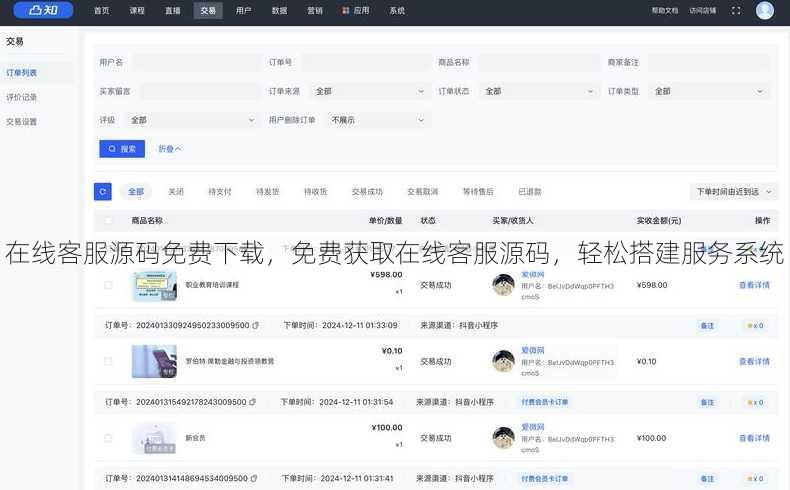The height and width of the screenshot is (490, 790).
Task: Switch to the 交易取消 order tab
Action: tap(423, 192)
